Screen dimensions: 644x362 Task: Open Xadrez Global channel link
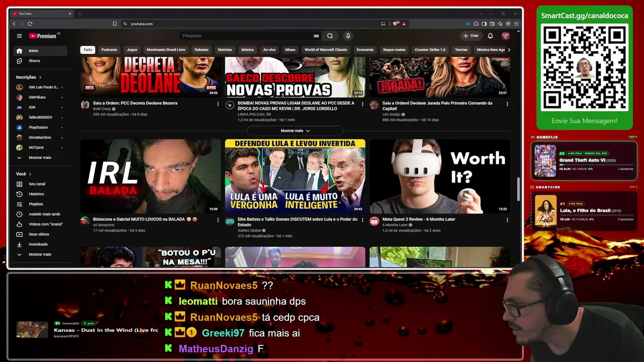tap(249, 230)
